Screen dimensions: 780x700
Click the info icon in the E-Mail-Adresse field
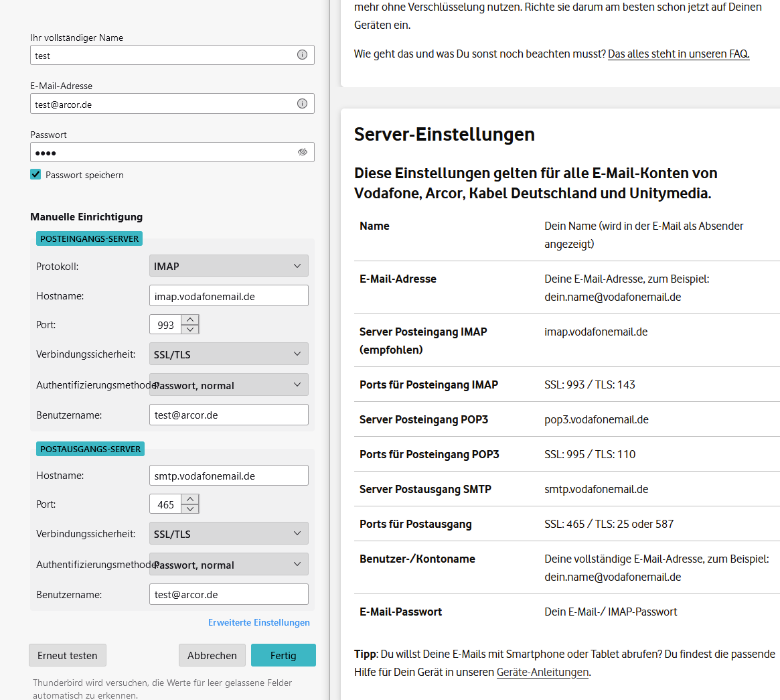click(302, 104)
